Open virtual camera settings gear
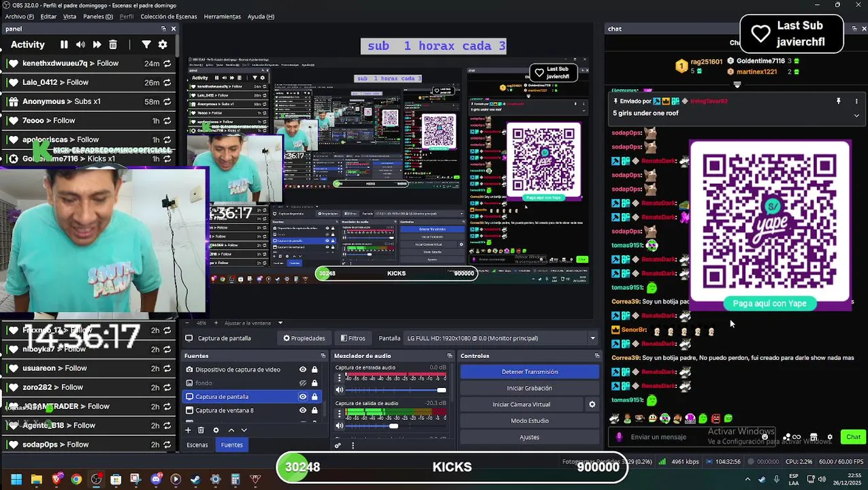Image resolution: width=868 pixels, height=490 pixels. (x=592, y=404)
